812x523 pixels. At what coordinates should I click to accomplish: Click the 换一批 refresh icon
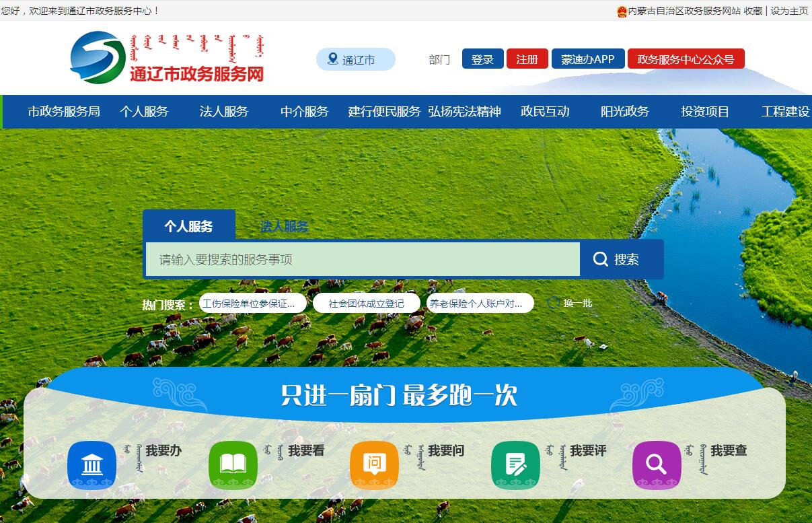click(554, 303)
